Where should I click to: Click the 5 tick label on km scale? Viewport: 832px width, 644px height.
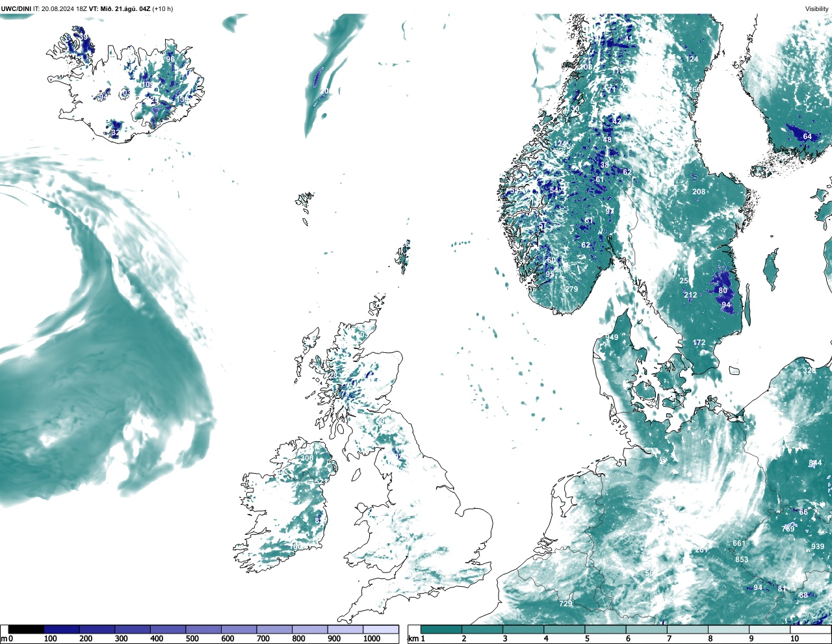coord(587,639)
